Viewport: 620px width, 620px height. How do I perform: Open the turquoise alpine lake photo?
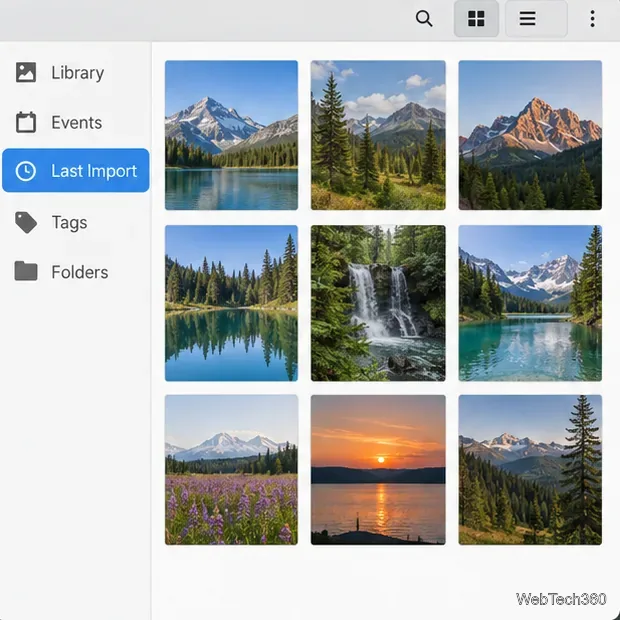pos(530,303)
